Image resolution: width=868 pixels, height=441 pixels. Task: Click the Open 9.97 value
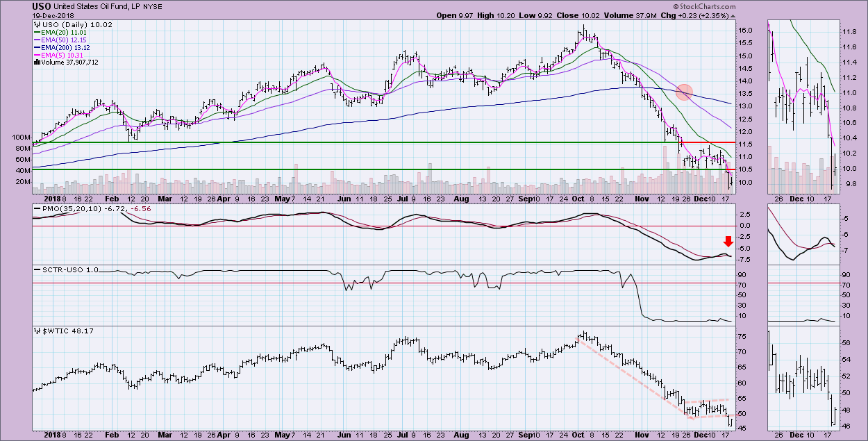[x=456, y=15]
